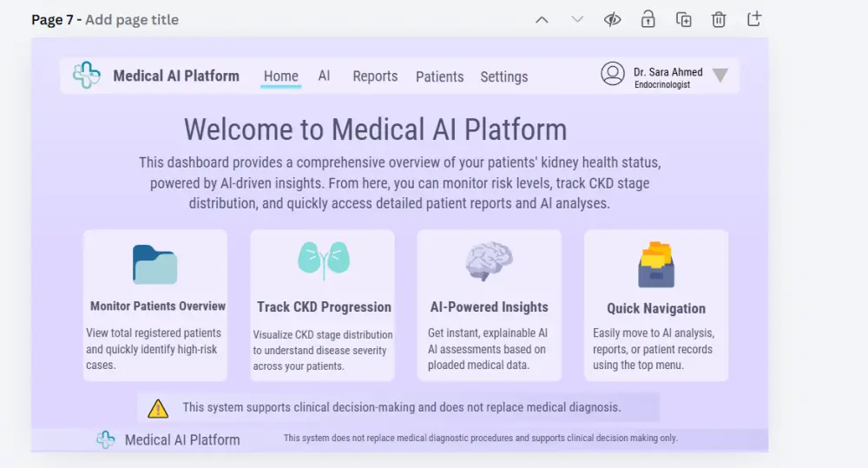This screenshot has height=468, width=868.
Task: Click the 'Page 7' label
Action: tap(52, 20)
